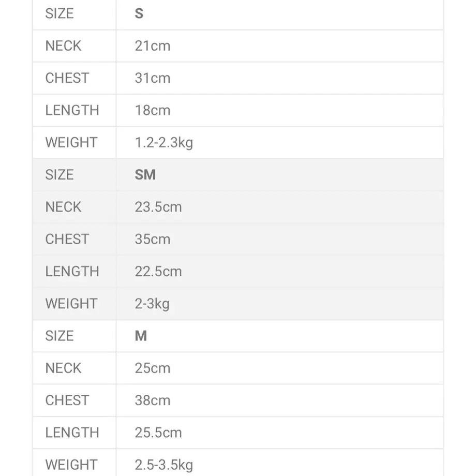Select the 22.5cm length value
The image size is (476, 476).
[158, 272]
